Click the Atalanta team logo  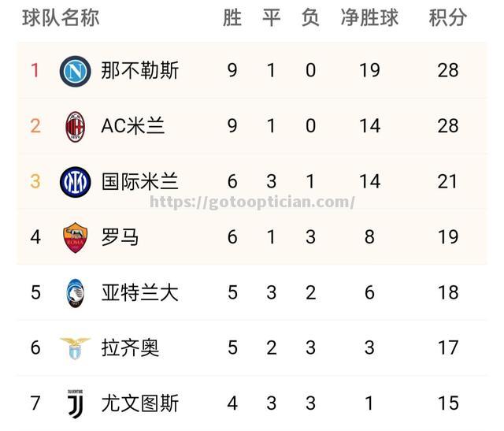tap(76, 293)
